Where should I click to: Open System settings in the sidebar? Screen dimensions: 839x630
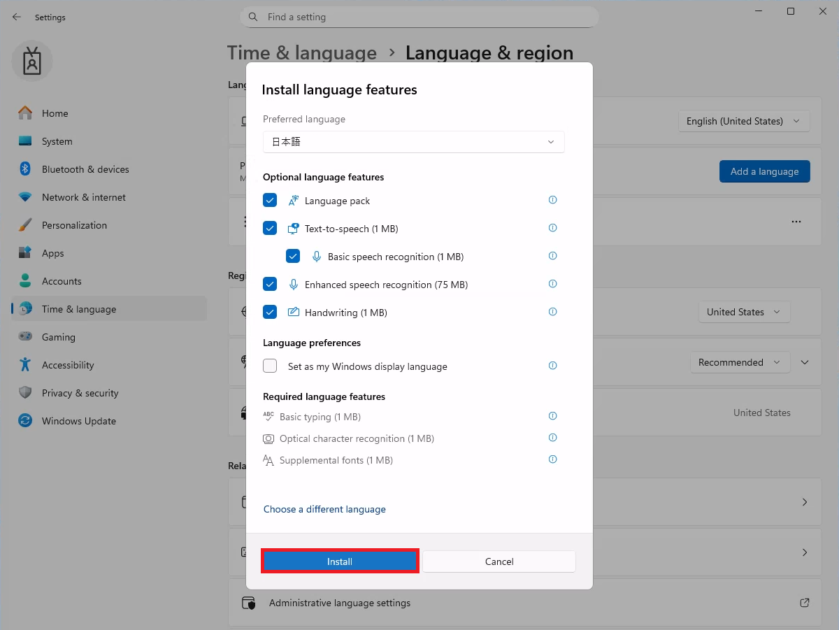(x=109, y=141)
